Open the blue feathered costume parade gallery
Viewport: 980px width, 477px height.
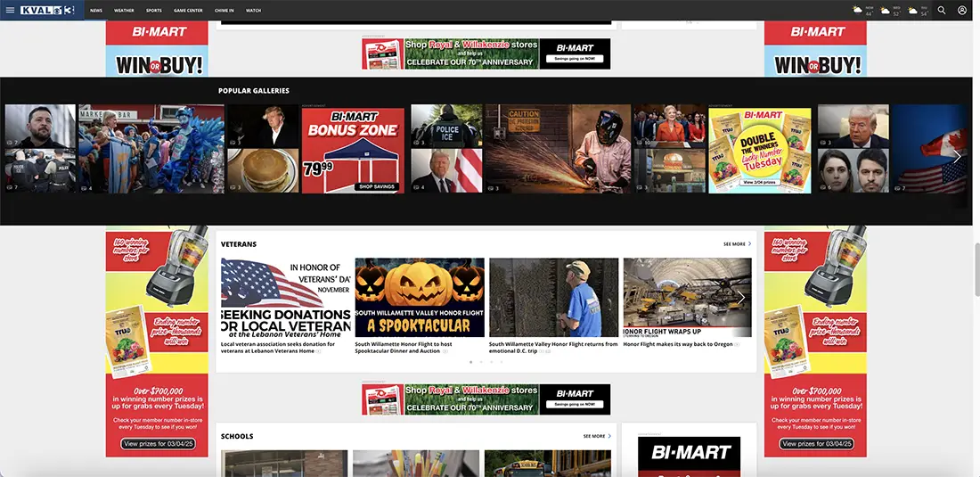pyautogui.click(x=151, y=149)
